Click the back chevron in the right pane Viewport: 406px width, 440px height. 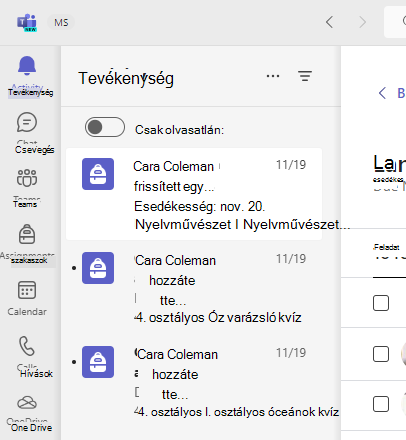(x=382, y=93)
